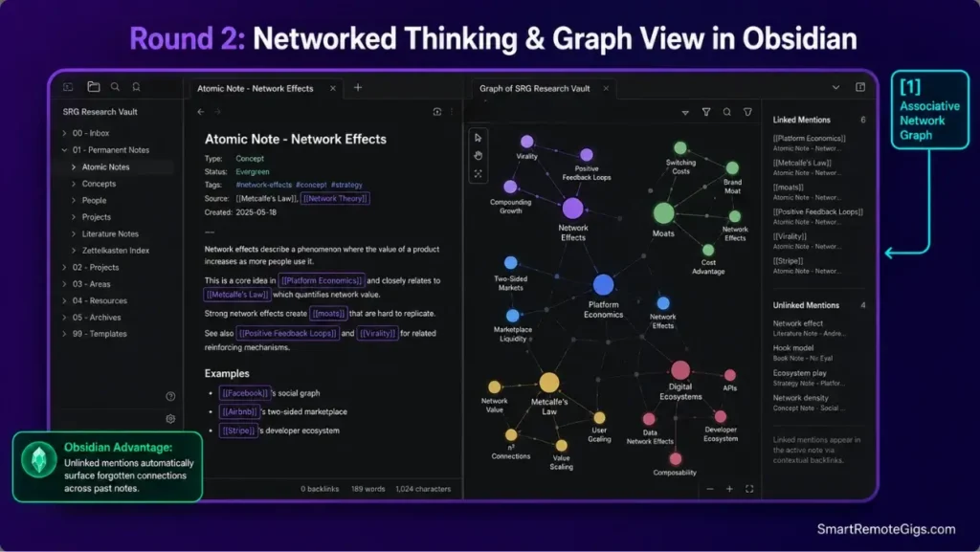Expand the Atomic Notes subfolder
The height and width of the screenshot is (552, 980).
74,167
